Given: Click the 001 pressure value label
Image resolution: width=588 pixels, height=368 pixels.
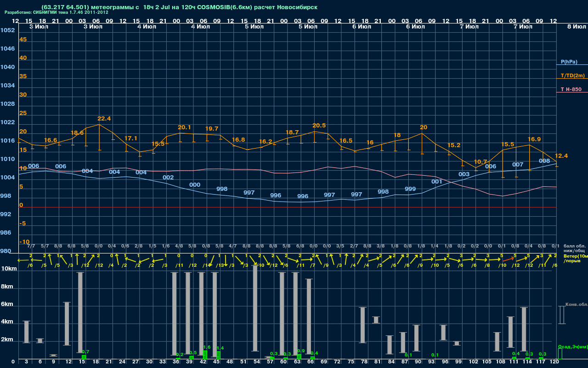Looking at the screenshot, I should (437, 182).
